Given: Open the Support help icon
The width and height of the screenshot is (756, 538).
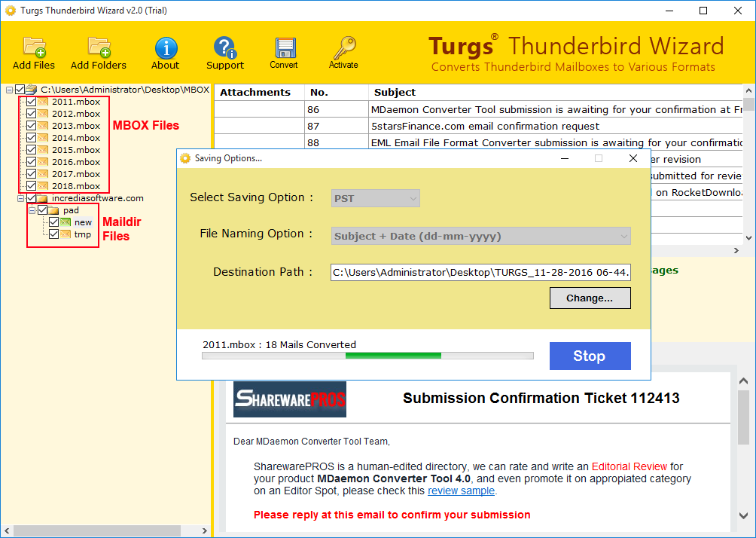Looking at the screenshot, I should pos(224,47).
